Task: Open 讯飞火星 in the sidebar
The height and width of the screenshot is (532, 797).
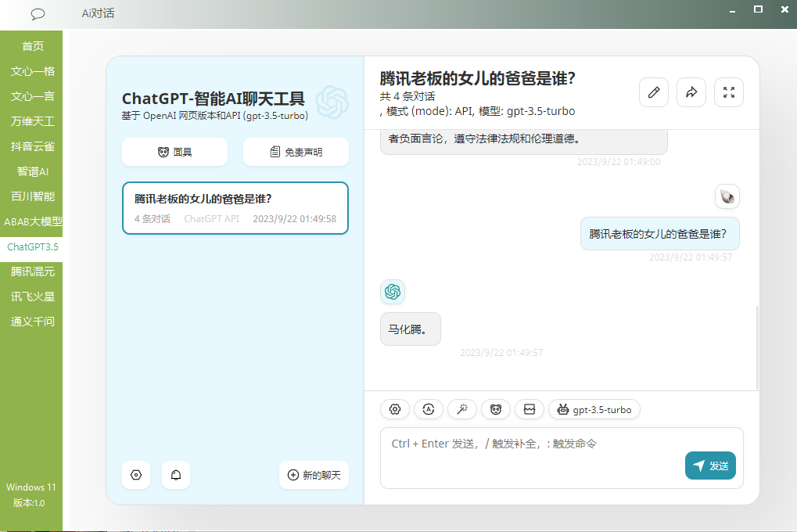Action: (x=31, y=297)
